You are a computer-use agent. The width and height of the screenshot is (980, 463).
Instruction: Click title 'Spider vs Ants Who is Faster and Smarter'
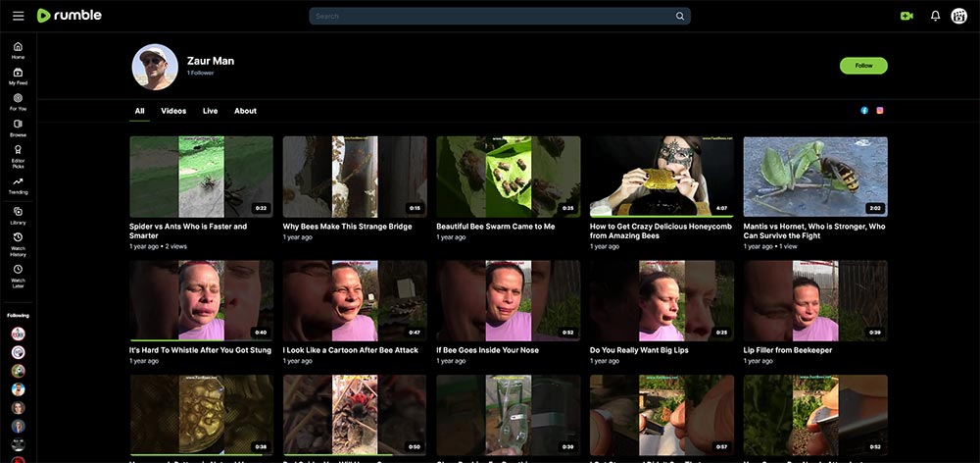coord(188,231)
